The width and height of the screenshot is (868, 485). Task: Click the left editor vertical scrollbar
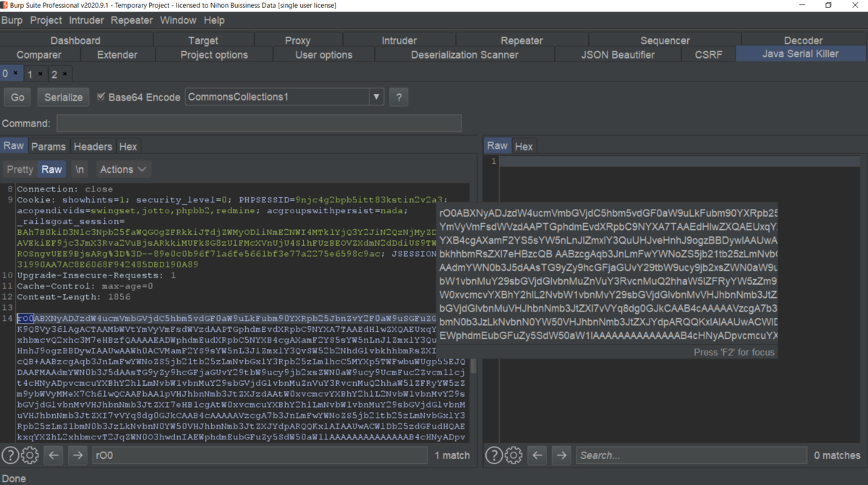coord(474,366)
